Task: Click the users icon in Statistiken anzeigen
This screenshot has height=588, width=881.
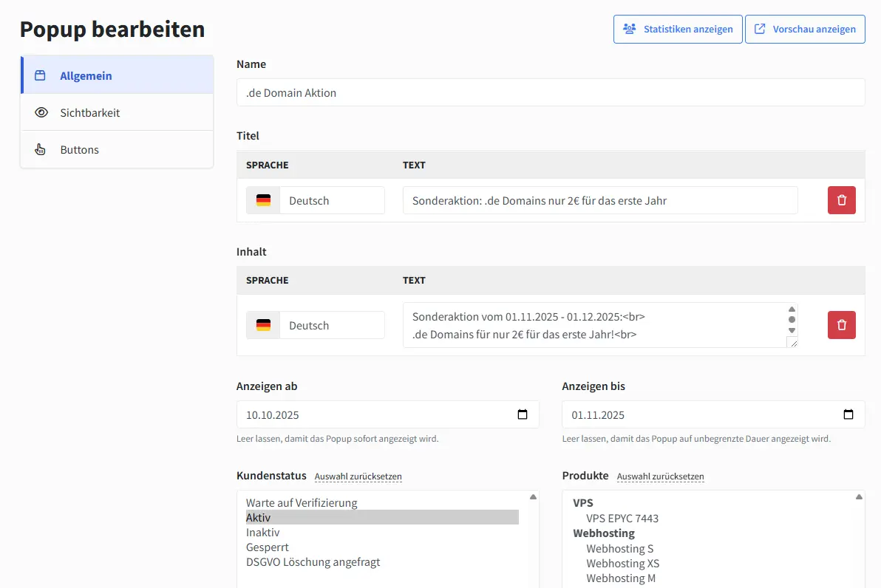Action: 629,29
